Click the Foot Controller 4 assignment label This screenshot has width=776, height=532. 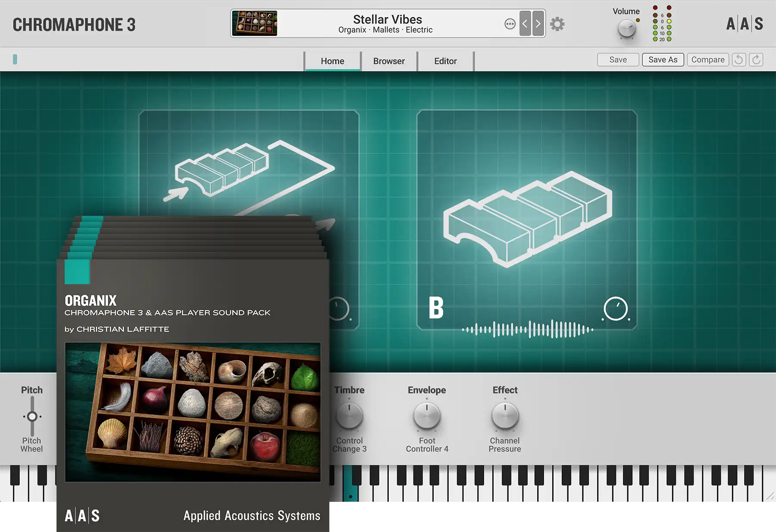[x=427, y=445]
